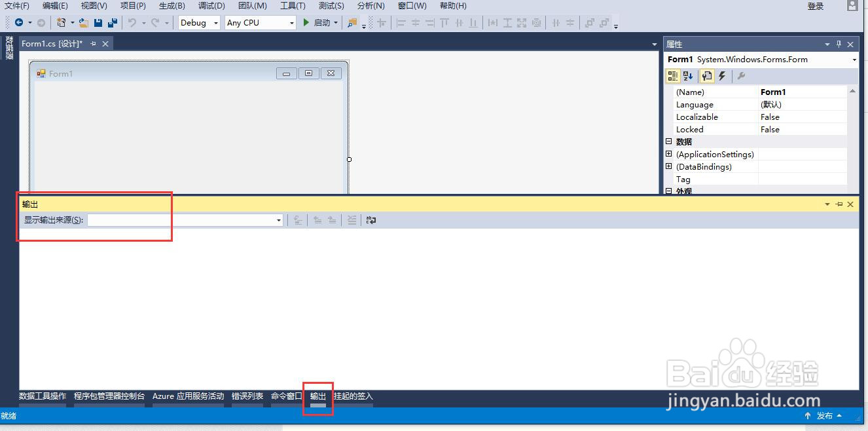The image size is (868, 431).
Task: Click the Save All icon
Action: [113, 22]
